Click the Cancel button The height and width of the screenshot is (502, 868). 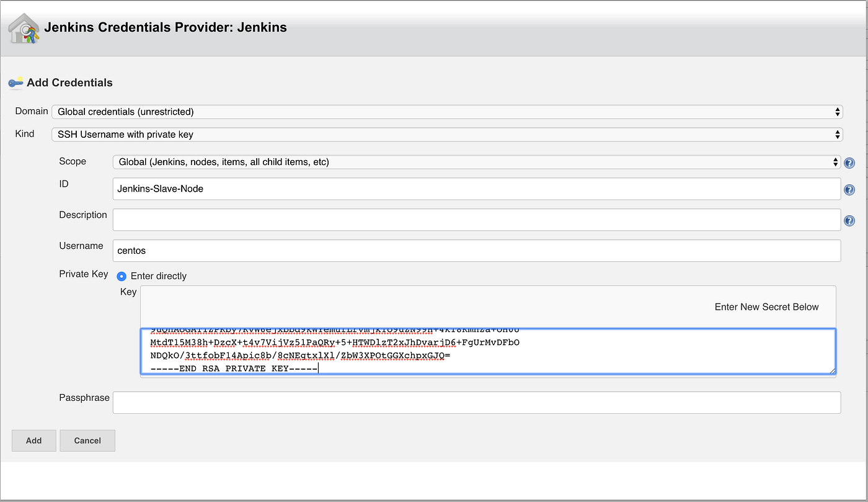click(x=87, y=440)
